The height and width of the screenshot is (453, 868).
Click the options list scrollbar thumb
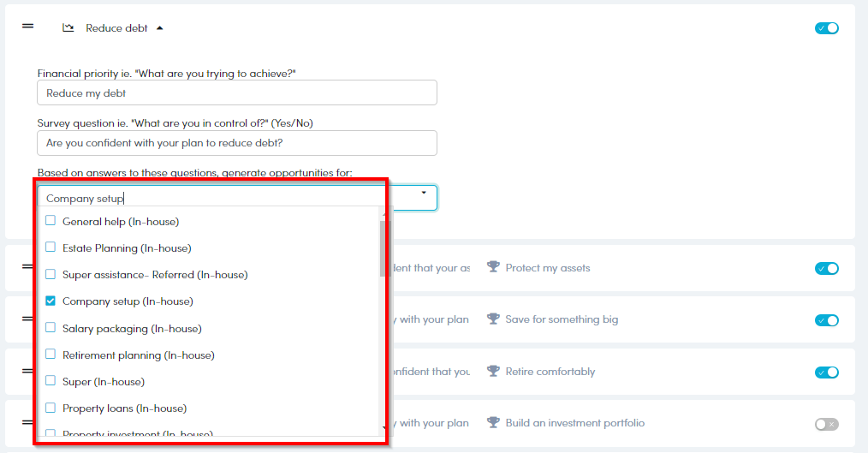coord(383,248)
